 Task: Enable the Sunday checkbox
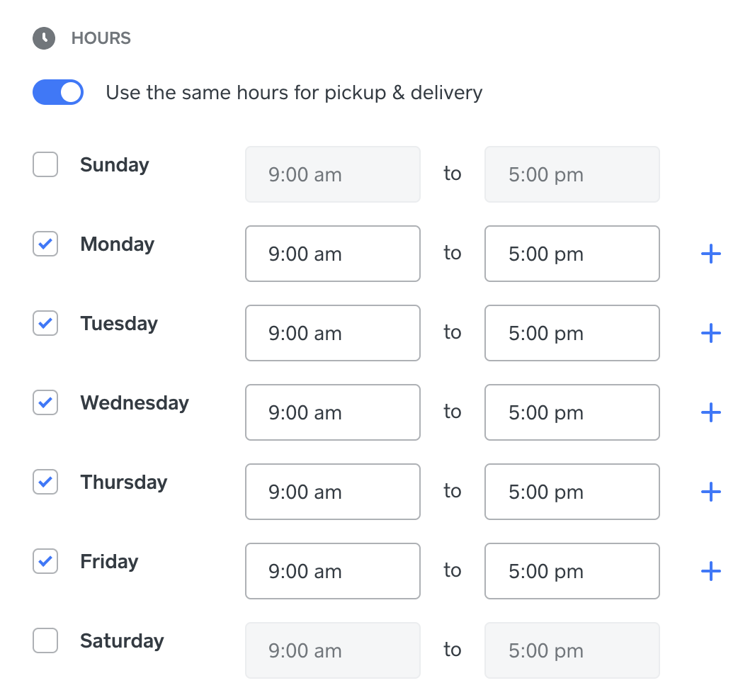(45, 164)
